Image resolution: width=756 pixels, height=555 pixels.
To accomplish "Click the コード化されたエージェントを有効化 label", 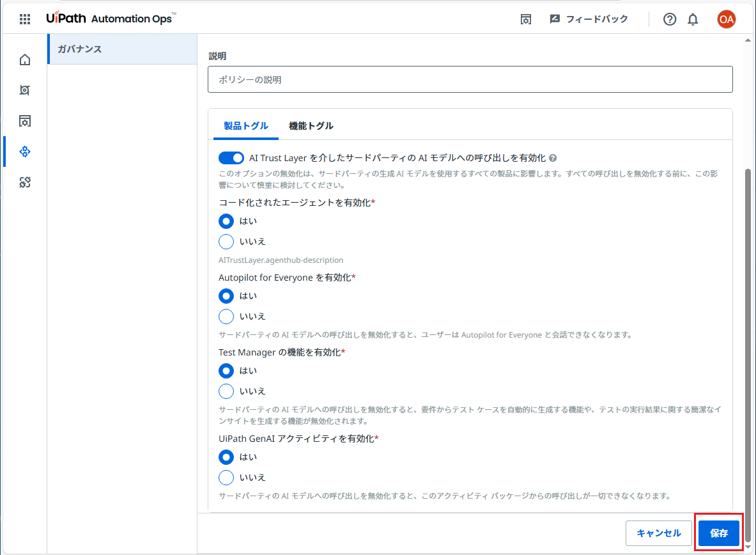I will point(297,203).
